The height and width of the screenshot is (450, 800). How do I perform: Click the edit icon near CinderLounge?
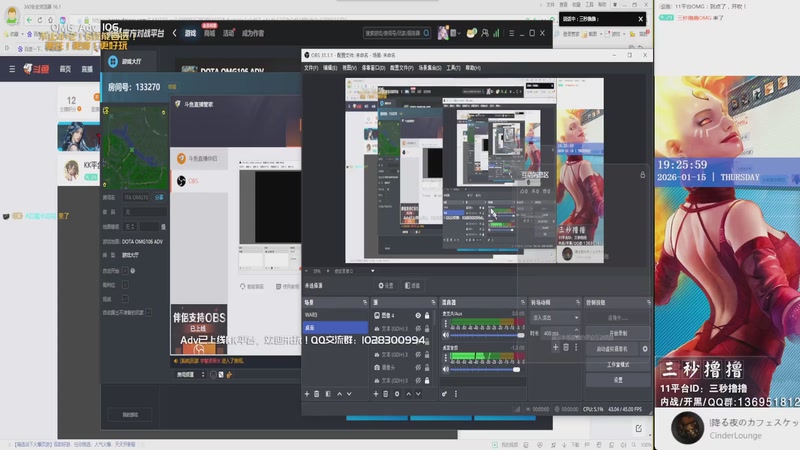click(x=638, y=429)
